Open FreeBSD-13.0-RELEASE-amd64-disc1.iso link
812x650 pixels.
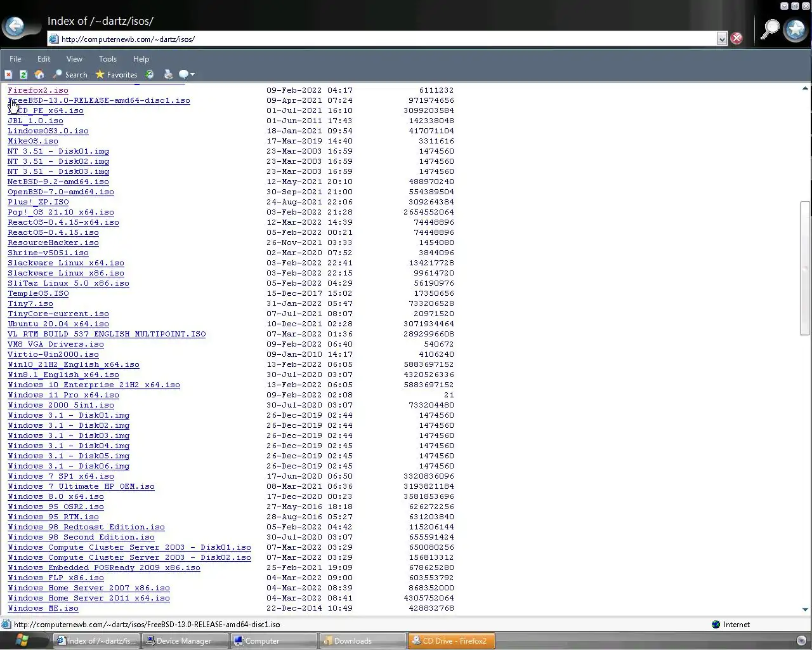99,100
